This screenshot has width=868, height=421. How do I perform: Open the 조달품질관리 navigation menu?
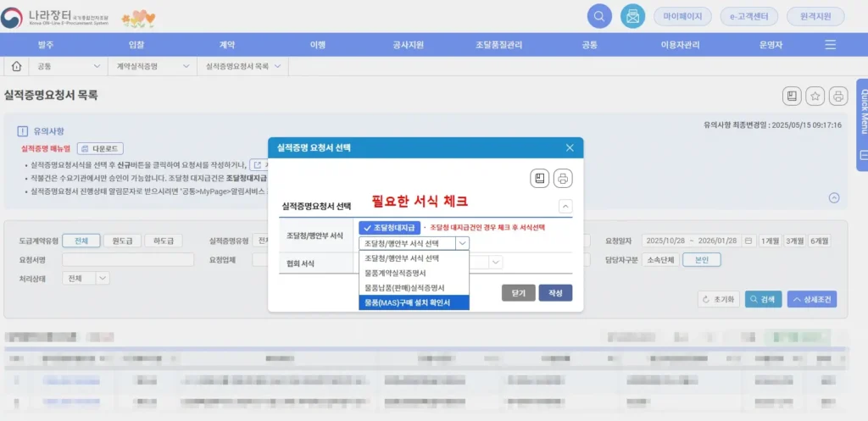click(499, 44)
